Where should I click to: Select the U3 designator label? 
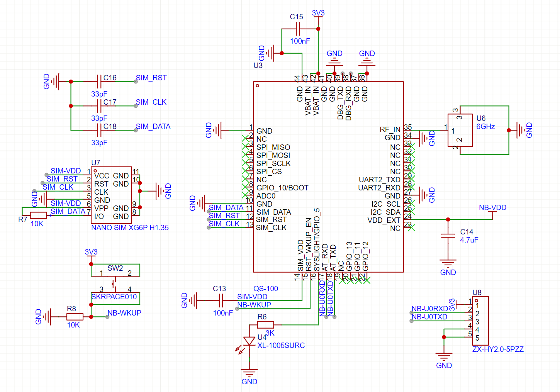[x=258, y=65]
